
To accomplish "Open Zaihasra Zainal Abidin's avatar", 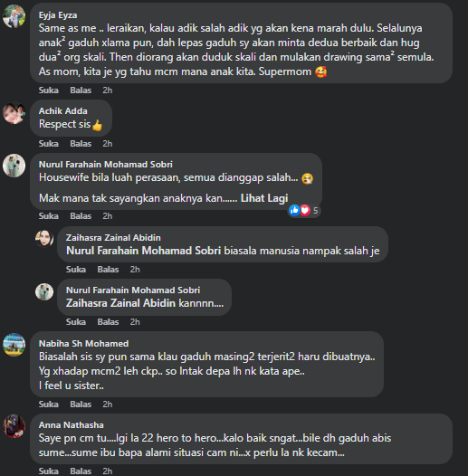I will pos(44,239).
